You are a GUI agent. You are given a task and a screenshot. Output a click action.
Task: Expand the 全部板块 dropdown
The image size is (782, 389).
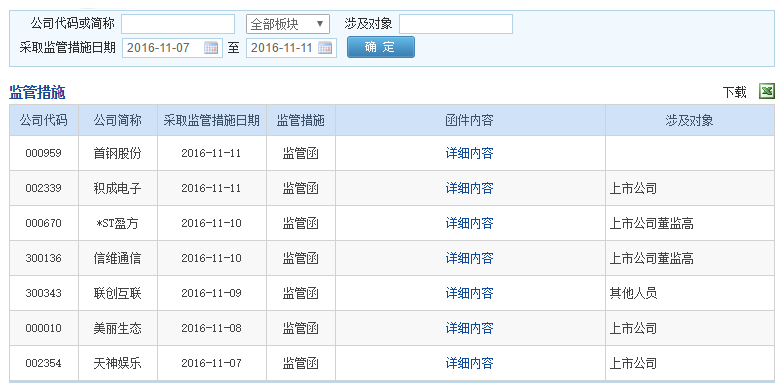(288, 24)
